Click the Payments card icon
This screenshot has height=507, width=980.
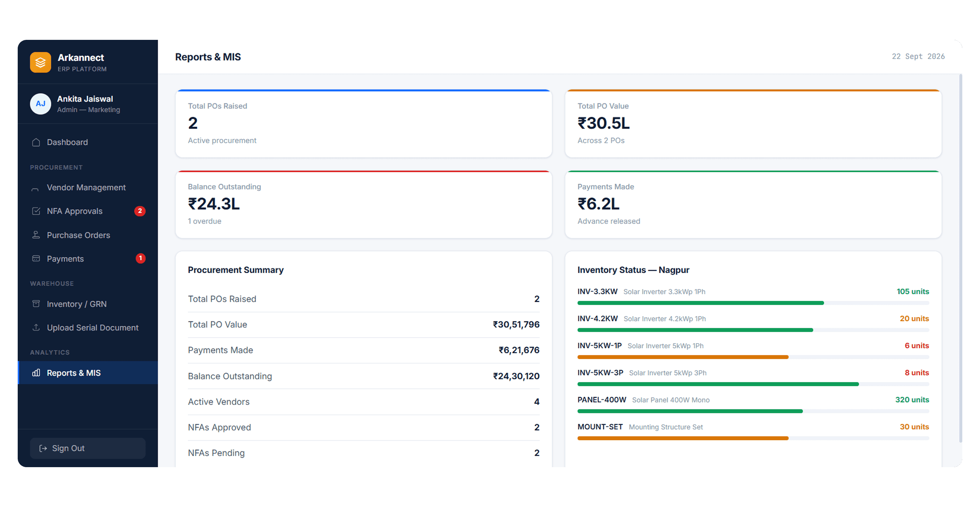point(36,259)
